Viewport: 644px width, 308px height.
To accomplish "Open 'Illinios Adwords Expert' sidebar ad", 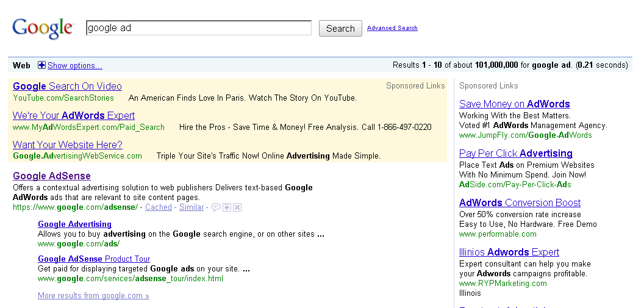I will pyautogui.click(x=509, y=252).
